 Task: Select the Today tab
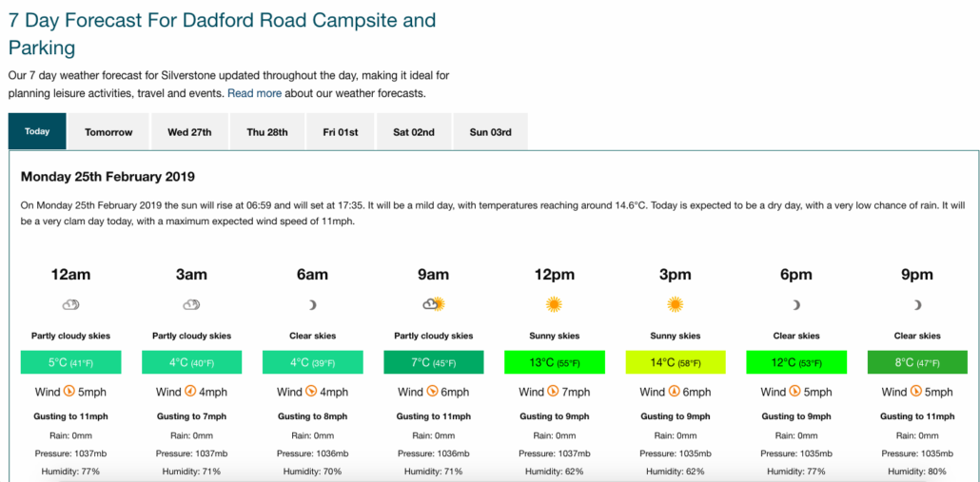point(37,131)
